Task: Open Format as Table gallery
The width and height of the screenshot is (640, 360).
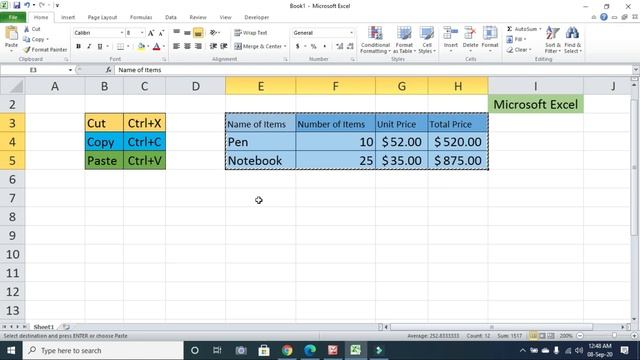Action: click(404, 40)
